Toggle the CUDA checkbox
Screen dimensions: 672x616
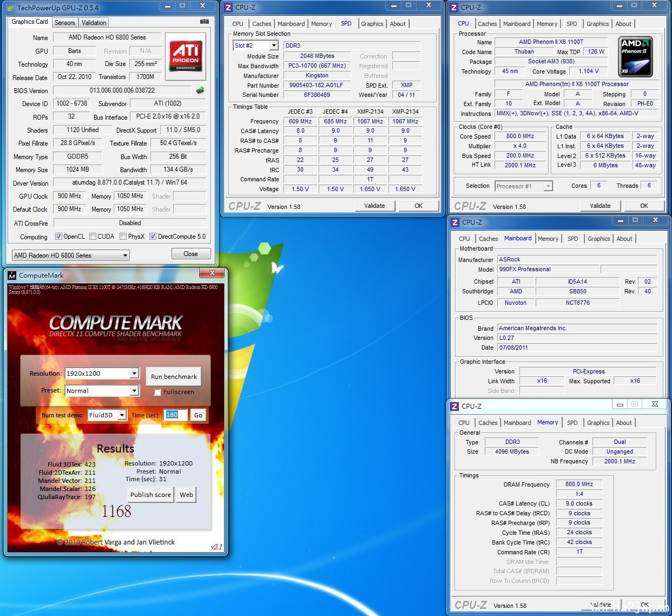tap(93, 236)
